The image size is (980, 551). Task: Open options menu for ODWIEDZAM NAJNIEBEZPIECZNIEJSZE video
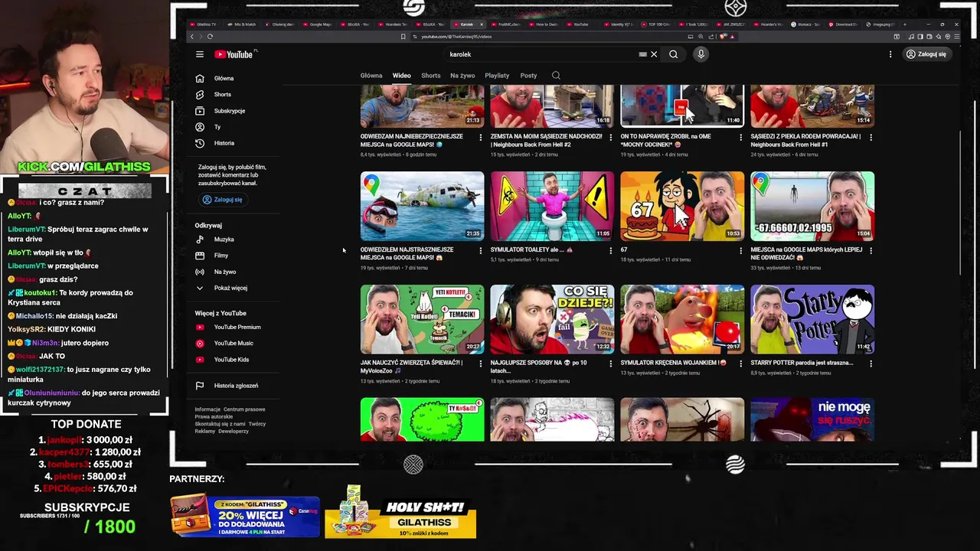click(481, 137)
